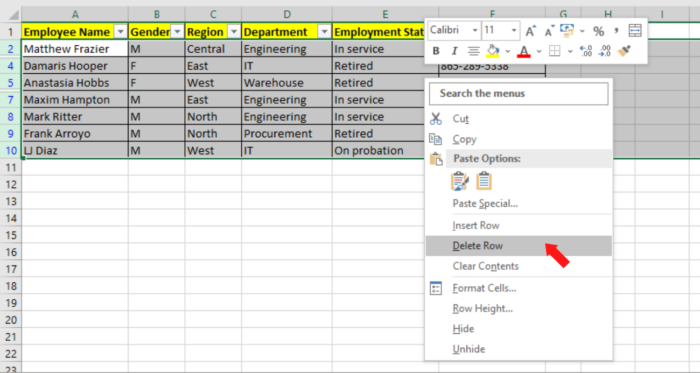
Task: Open the Employee Name filter dropdown
Action: click(120, 32)
